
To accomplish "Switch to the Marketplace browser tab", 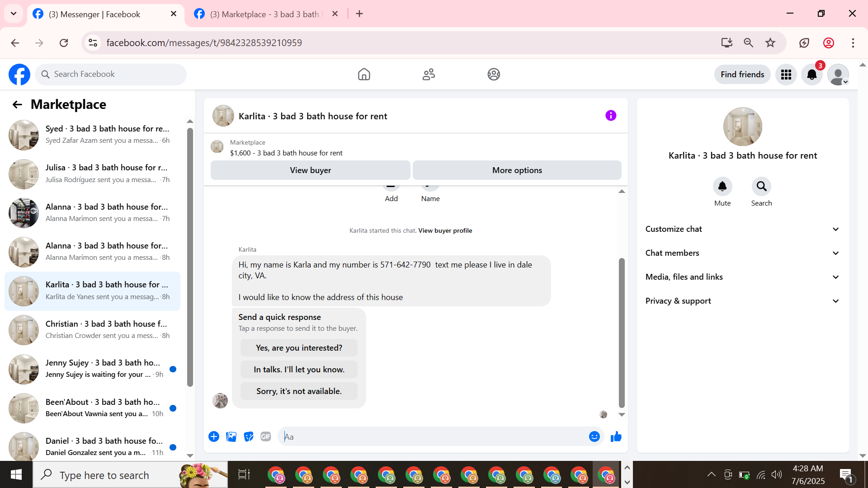I will pos(267,14).
